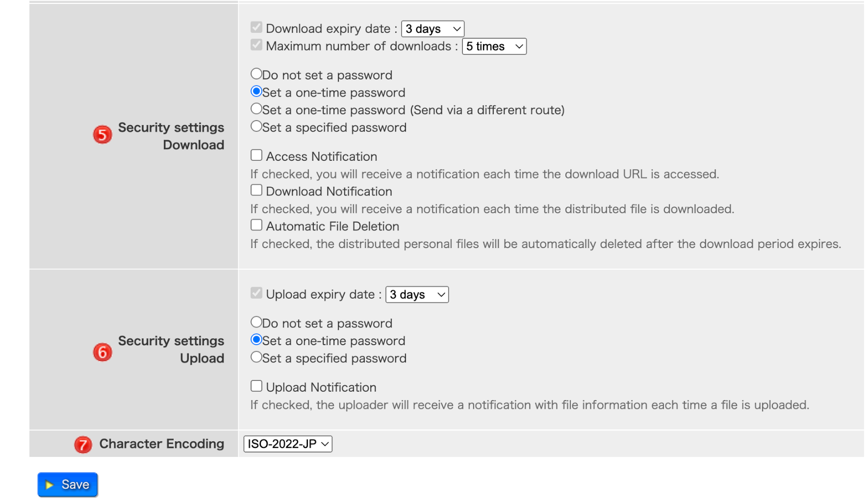Click the red number 5 badge icon
The width and height of the screenshot is (866, 504).
click(x=102, y=134)
